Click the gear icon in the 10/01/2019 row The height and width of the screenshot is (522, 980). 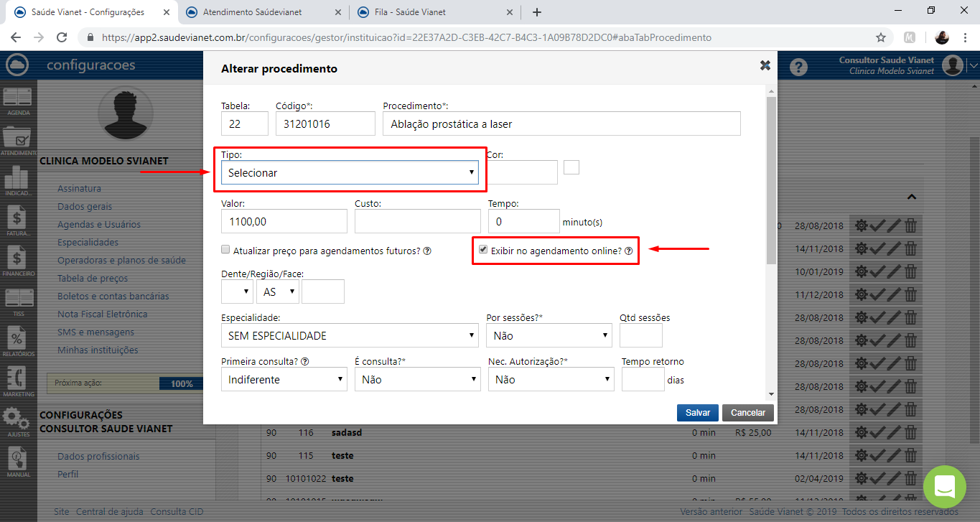pyautogui.click(x=862, y=273)
